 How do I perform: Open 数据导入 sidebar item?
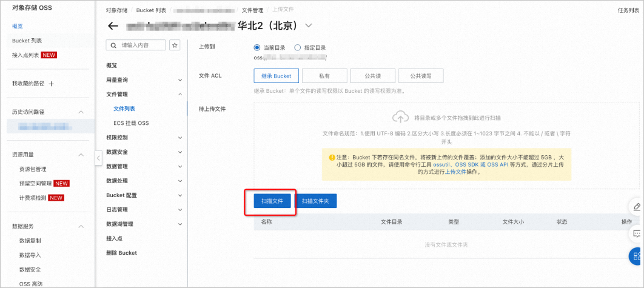click(30, 255)
